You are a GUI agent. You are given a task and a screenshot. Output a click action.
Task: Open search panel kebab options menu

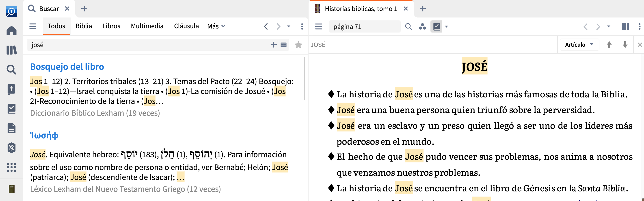(302, 26)
